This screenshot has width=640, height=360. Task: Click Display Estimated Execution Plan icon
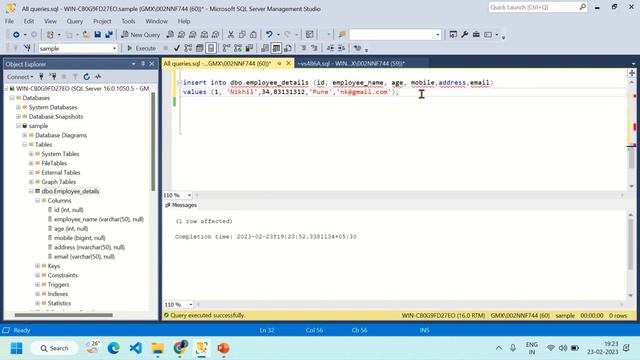point(188,48)
